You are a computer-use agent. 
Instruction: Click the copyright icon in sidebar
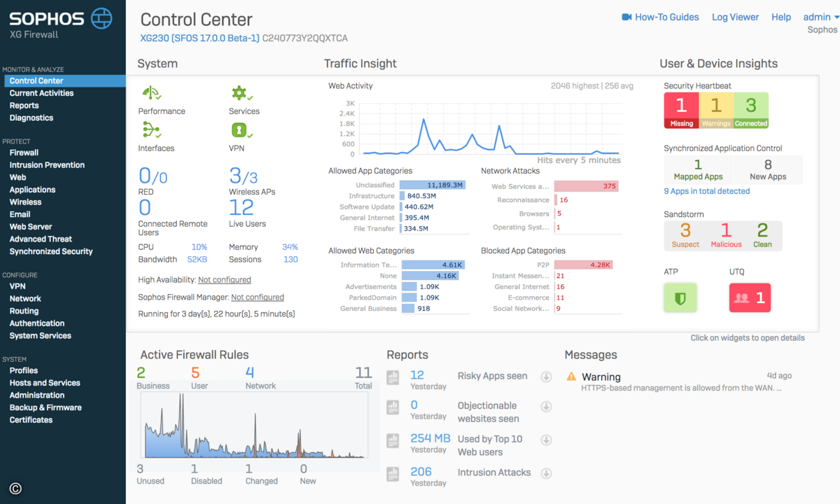click(15, 489)
